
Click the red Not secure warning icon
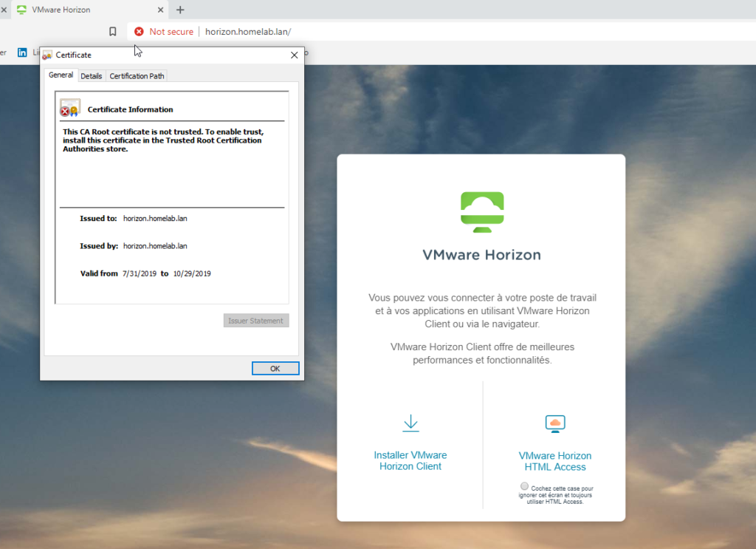(x=139, y=31)
